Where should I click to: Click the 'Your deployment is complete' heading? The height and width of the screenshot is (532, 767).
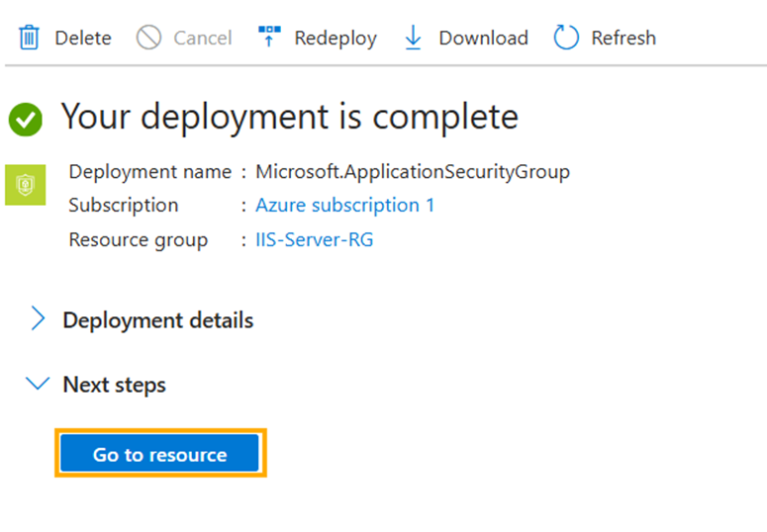289,117
